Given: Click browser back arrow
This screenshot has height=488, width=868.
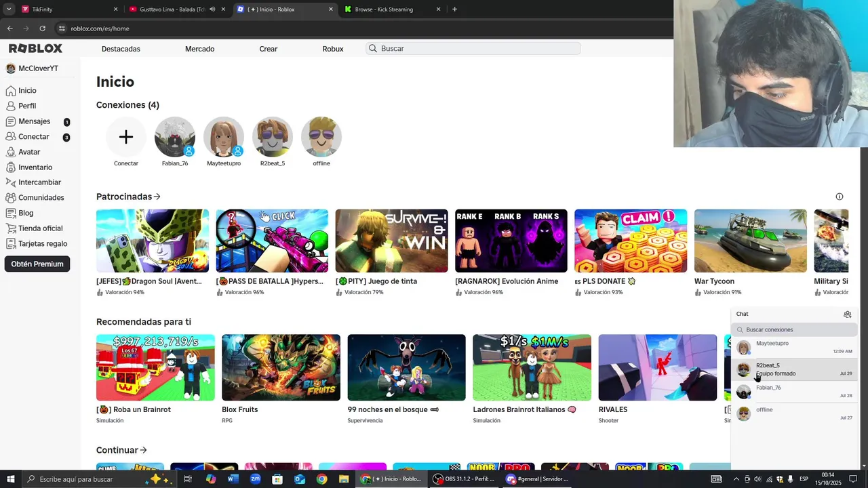Looking at the screenshot, I should pyautogui.click(x=9, y=28).
